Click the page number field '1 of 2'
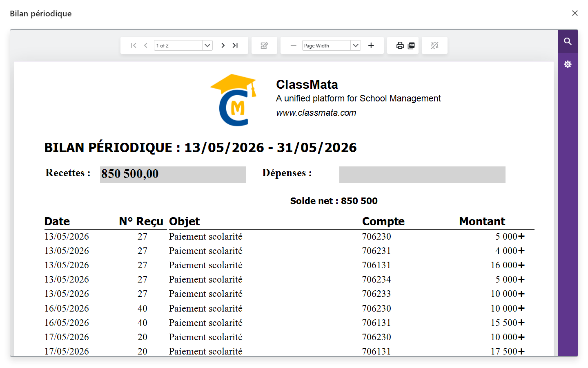Screen dimensions: 588x368 178,45
